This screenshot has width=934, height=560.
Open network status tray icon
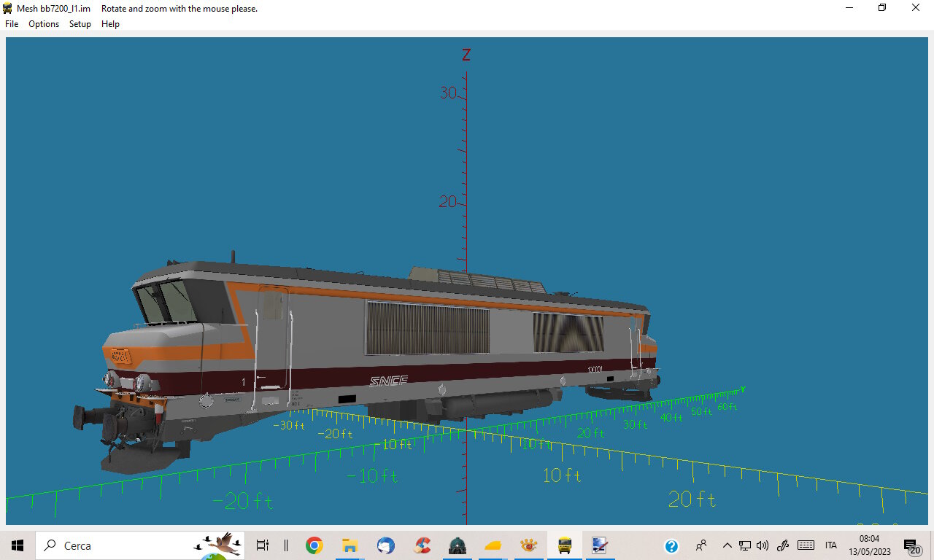pyautogui.click(x=745, y=545)
